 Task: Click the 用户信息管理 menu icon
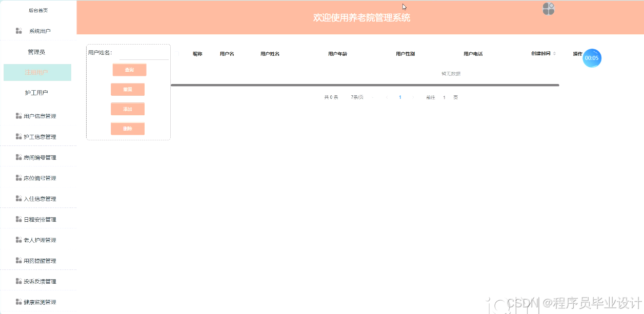(19, 116)
